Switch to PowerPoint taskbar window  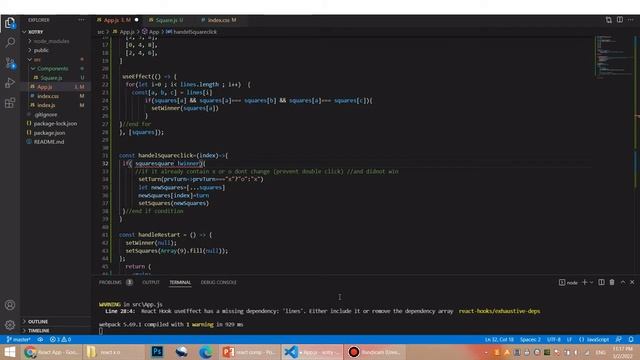(x=250, y=352)
